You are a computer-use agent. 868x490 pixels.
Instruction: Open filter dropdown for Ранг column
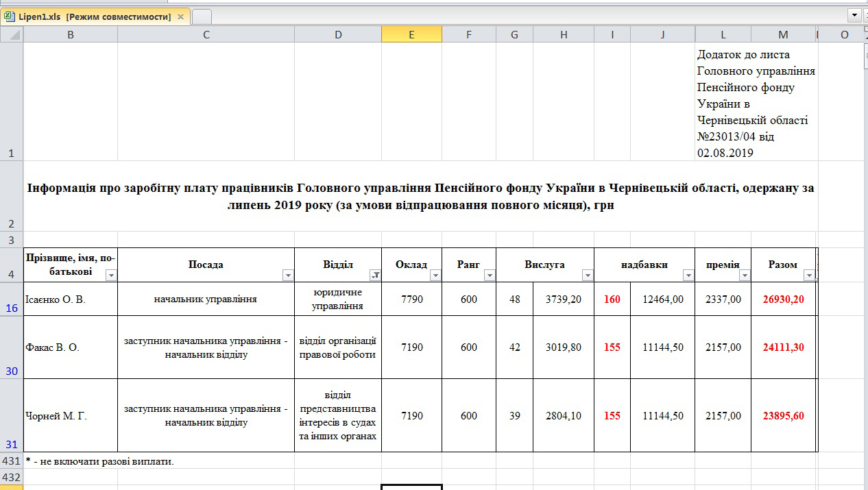coord(489,275)
